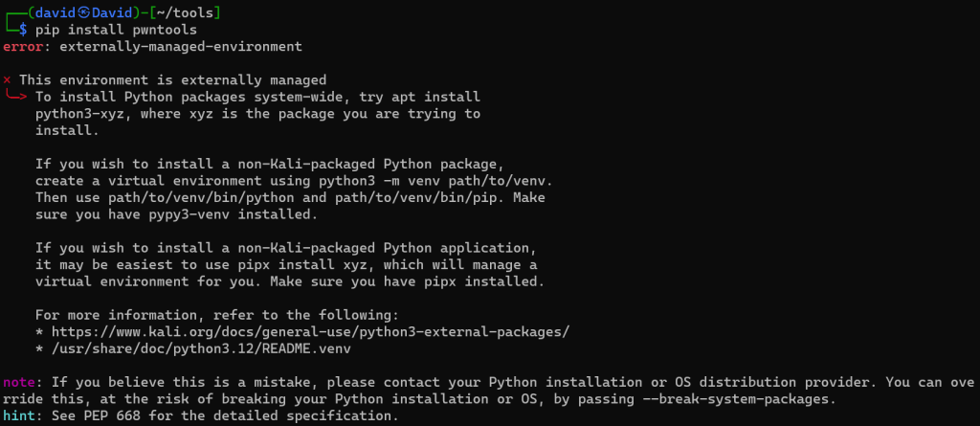Click the red arrow under the x marker
980x426 pixels.
pyautogui.click(x=16, y=97)
